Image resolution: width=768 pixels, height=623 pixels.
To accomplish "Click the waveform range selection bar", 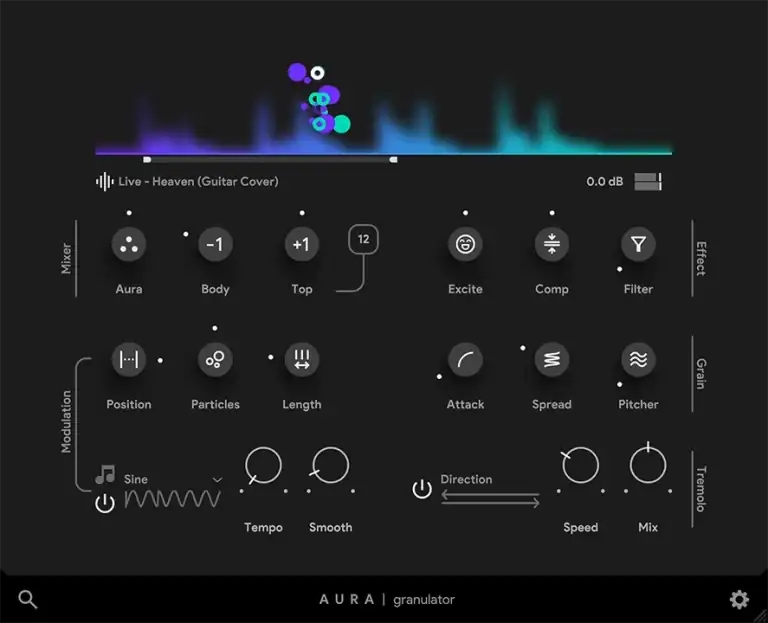I will 270,160.
